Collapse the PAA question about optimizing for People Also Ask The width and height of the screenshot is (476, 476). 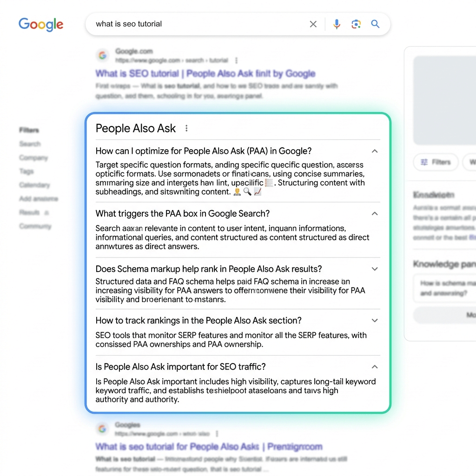tap(375, 151)
